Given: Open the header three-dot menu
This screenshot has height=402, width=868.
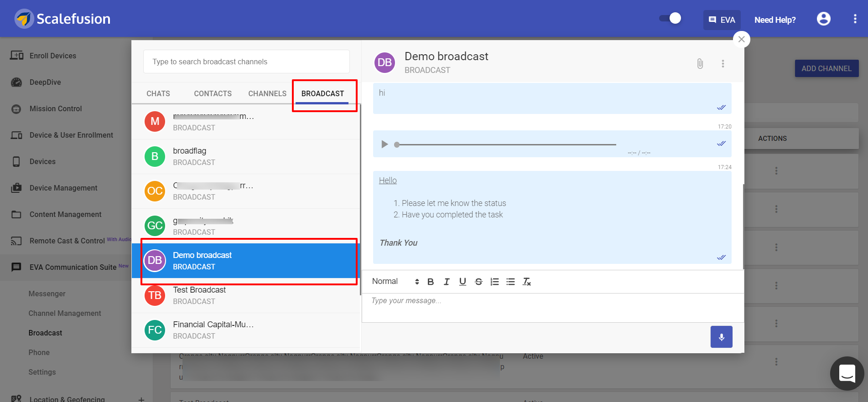Looking at the screenshot, I should (855, 19).
